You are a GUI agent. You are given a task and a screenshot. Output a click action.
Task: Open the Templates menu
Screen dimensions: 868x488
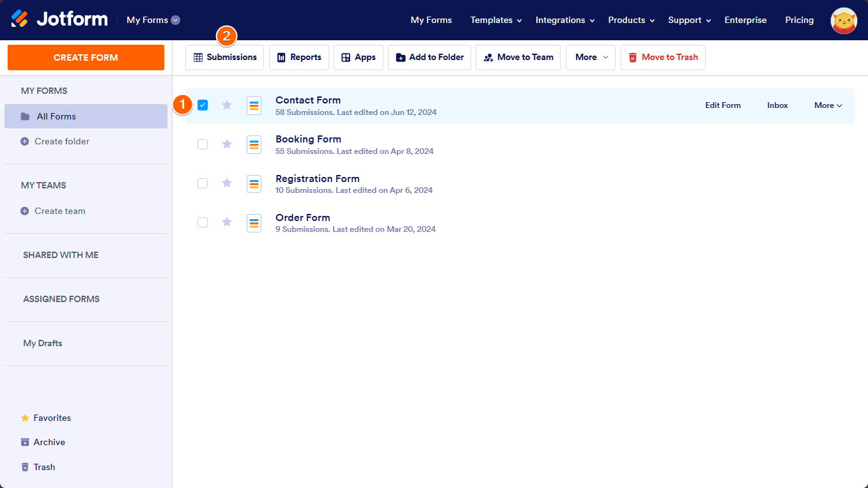(x=495, y=20)
